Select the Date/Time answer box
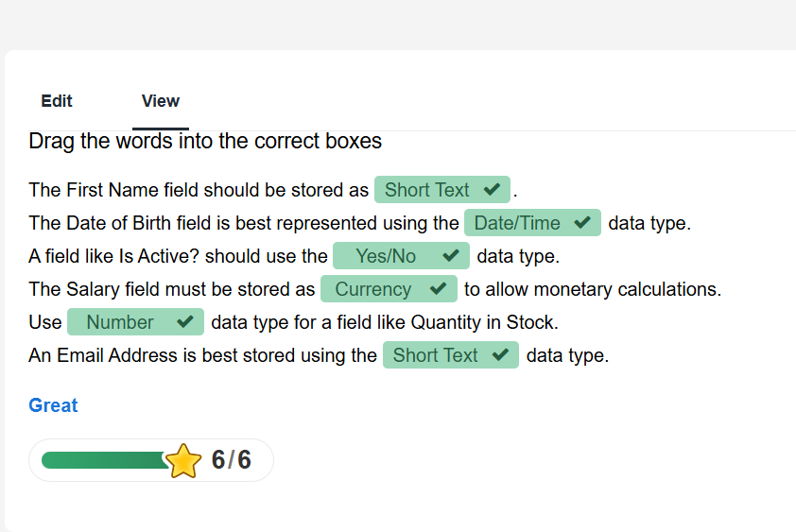 [x=517, y=223]
